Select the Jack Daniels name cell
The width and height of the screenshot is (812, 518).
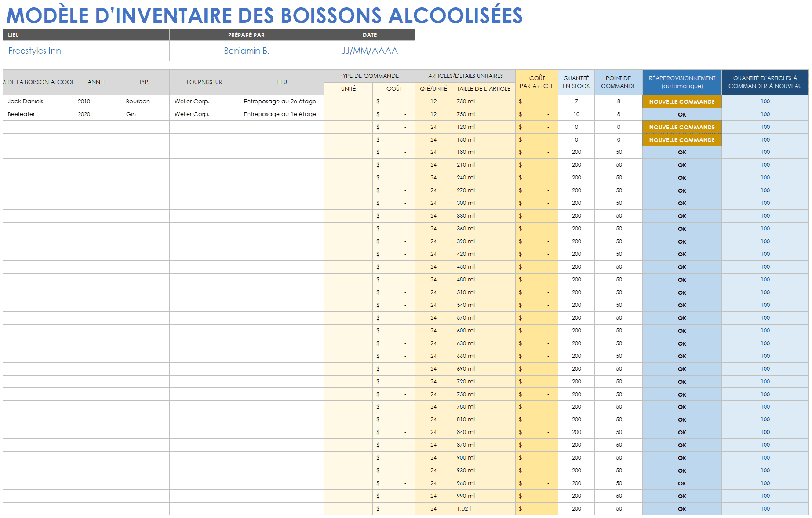point(38,102)
